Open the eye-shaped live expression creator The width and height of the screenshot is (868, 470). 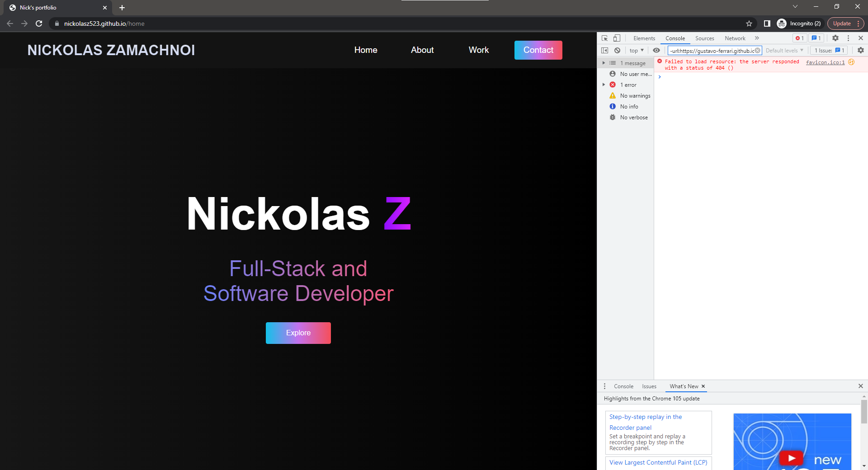click(x=657, y=50)
